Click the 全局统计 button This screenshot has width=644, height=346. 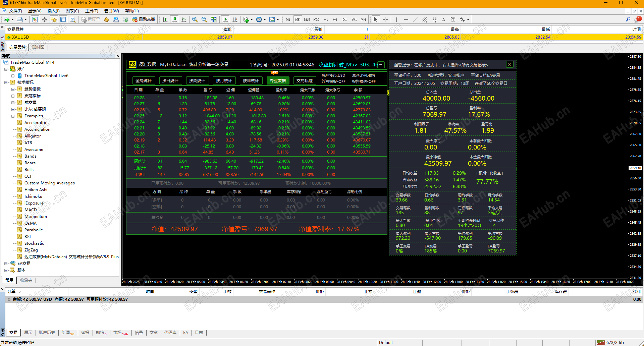pyautogui.click(x=144, y=80)
